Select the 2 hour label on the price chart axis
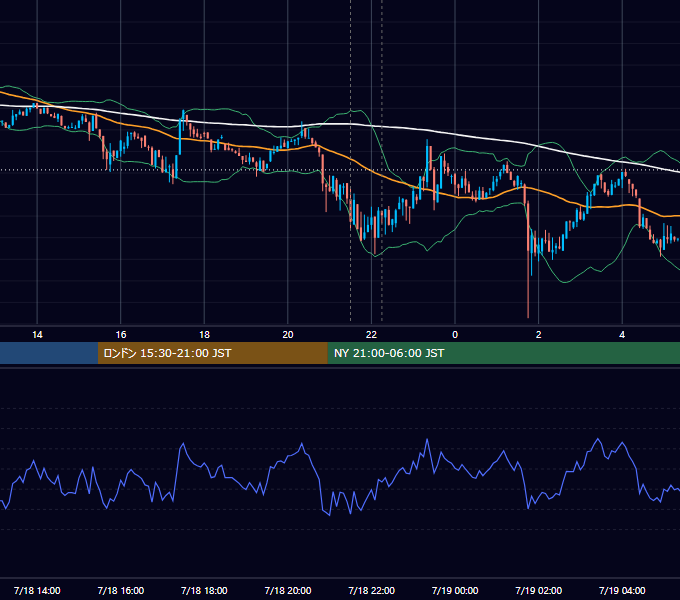Image resolution: width=680 pixels, height=600 pixels. [539, 335]
